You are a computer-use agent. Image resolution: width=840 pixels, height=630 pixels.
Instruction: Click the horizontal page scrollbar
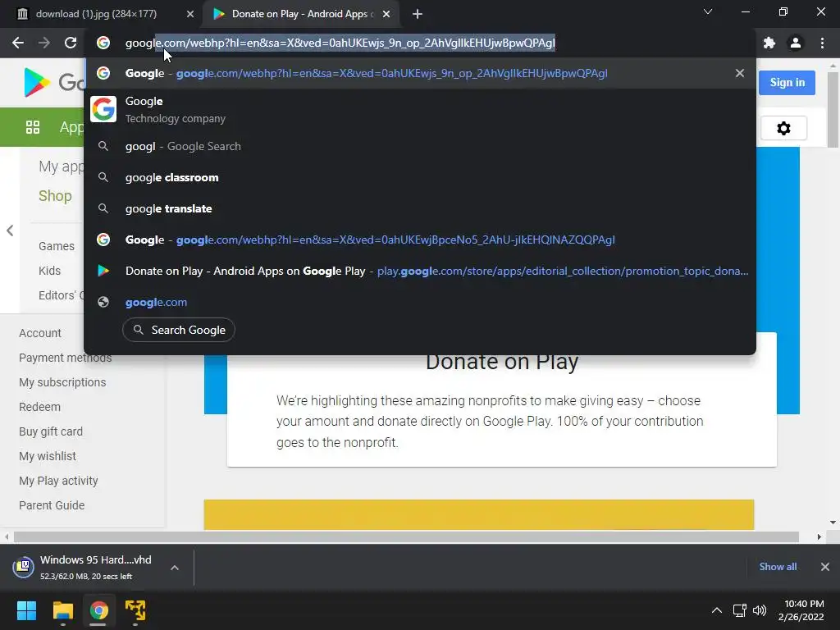[x=406, y=536]
